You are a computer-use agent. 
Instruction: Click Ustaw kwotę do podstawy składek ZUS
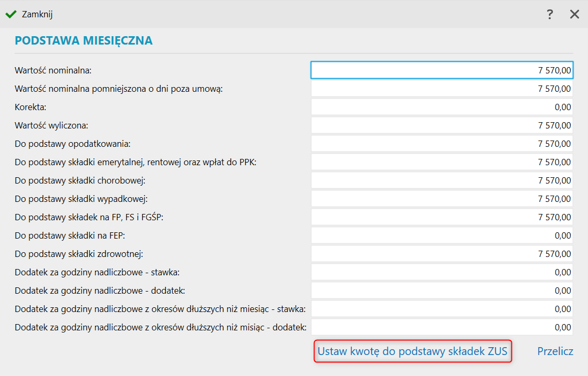[x=412, y=351]
